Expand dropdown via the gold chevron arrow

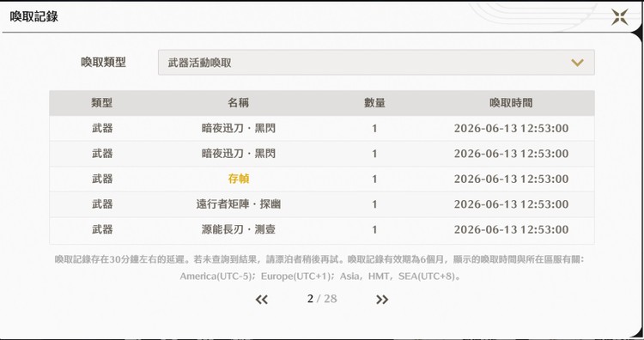pyautogui.click(x=577, y=63)
